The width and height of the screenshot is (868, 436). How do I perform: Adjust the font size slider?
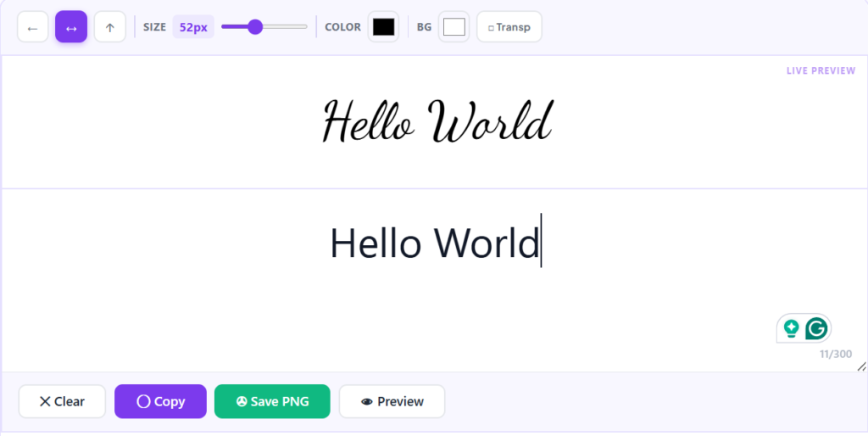[x=264, y=26]
